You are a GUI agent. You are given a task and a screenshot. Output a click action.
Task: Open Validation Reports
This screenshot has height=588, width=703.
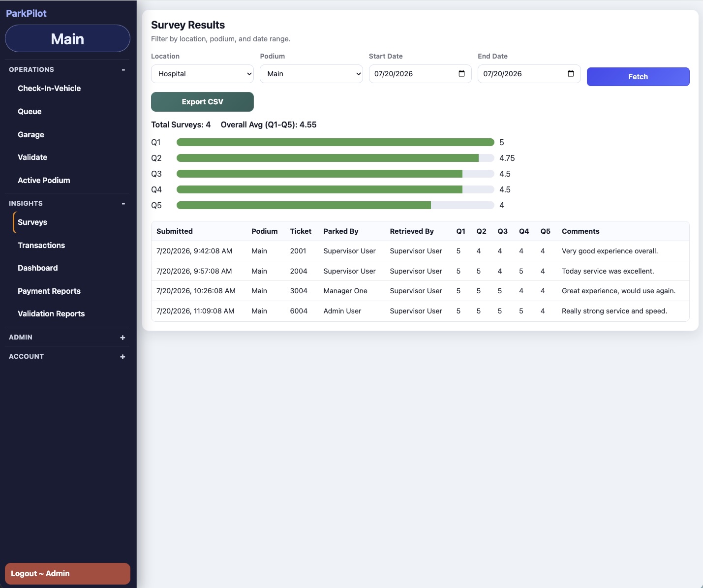51,314
